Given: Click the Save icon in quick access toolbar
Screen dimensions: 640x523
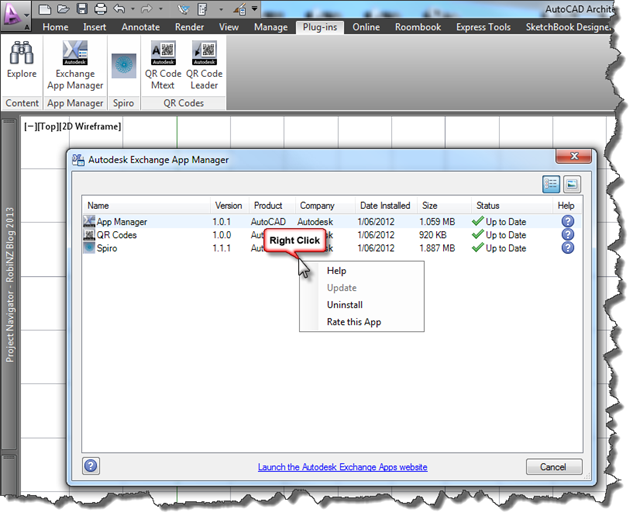Looking at the screenshot, I should point(82,9).
